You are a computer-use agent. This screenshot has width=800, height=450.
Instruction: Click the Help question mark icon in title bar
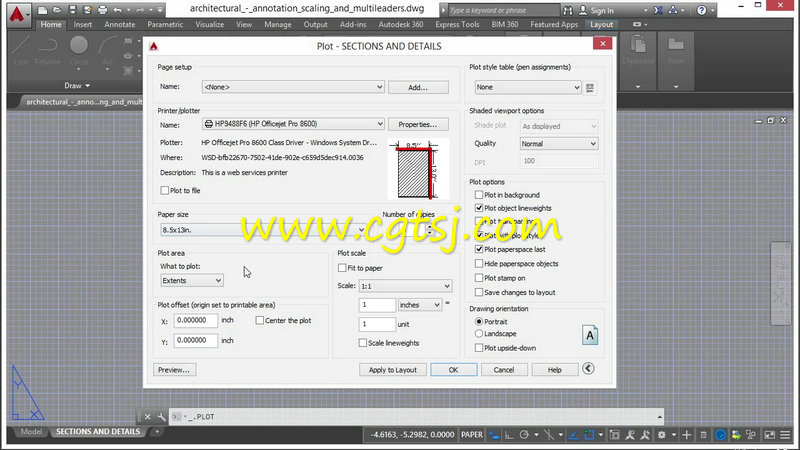click(702, 10)
